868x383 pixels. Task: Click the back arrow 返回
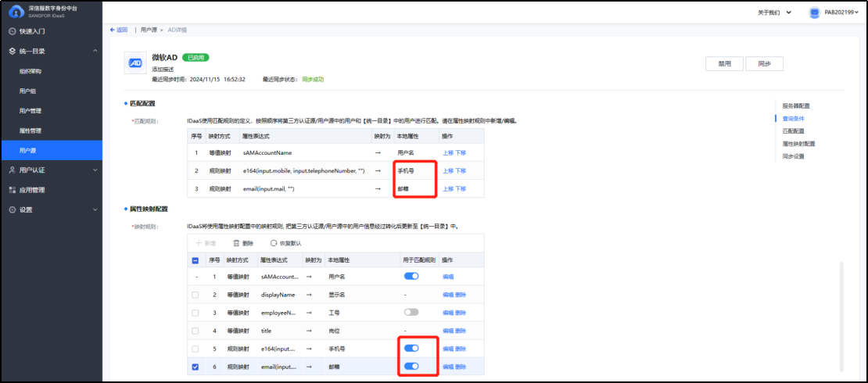pyautogui.click(x=113, y=30)
